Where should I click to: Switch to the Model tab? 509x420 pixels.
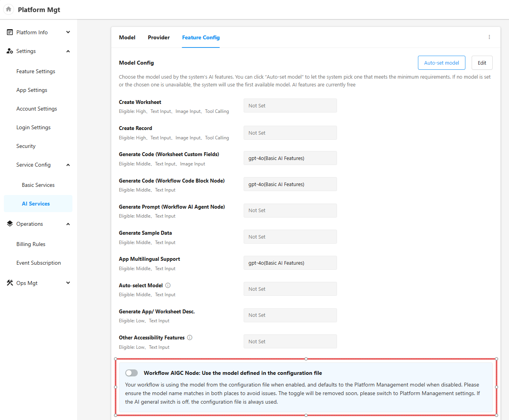pyautogui.click(x=127, y=37)
